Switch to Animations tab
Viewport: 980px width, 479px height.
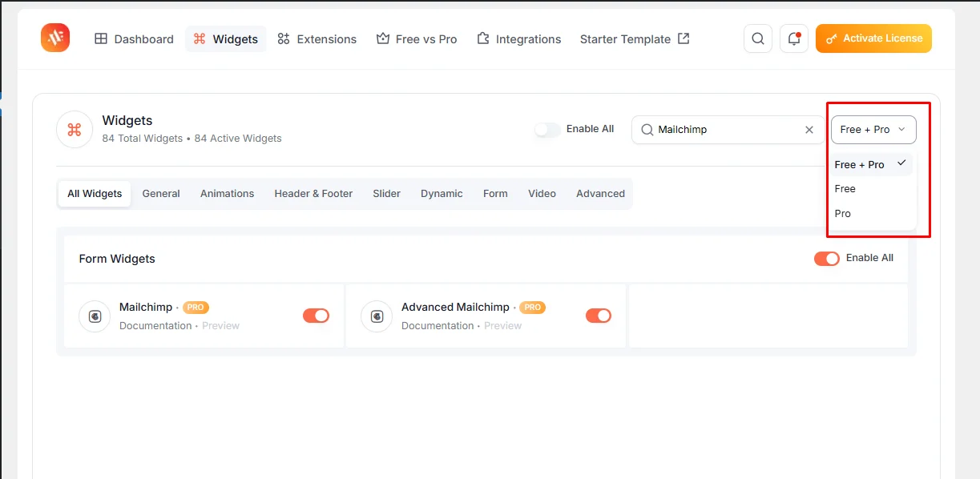[227, 194]
